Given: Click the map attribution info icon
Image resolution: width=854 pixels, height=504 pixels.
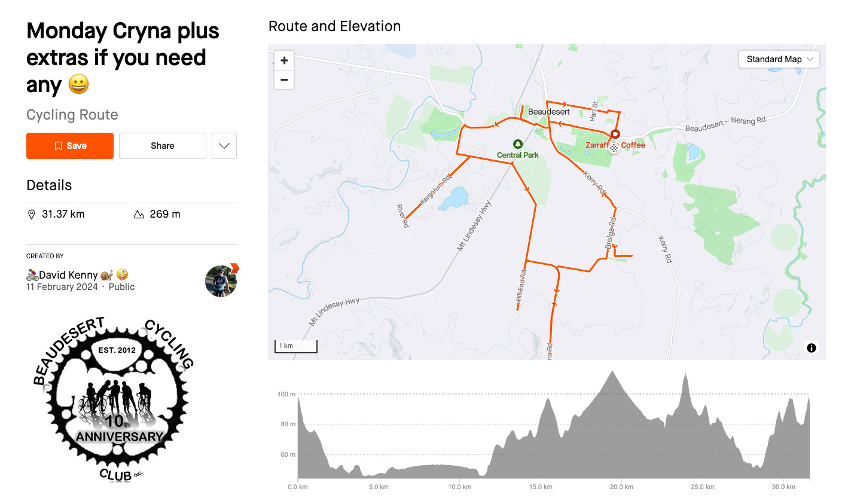Looking at the screenshot, I should click(811, 348).
